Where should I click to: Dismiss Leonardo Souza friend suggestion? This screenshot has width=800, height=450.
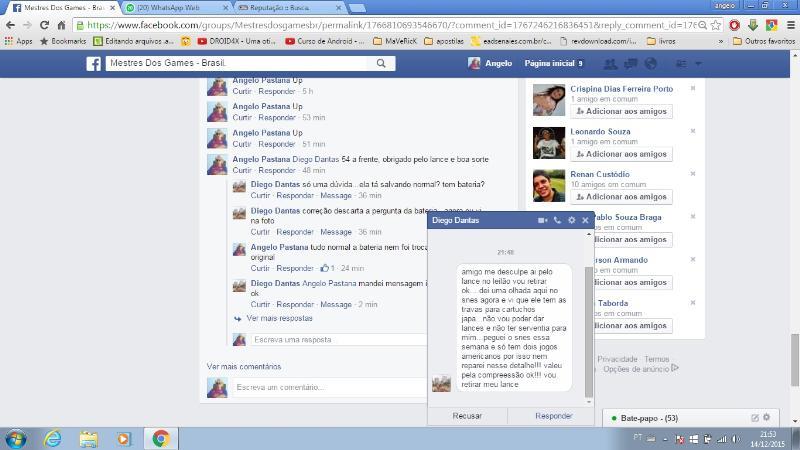pos(693,131)
